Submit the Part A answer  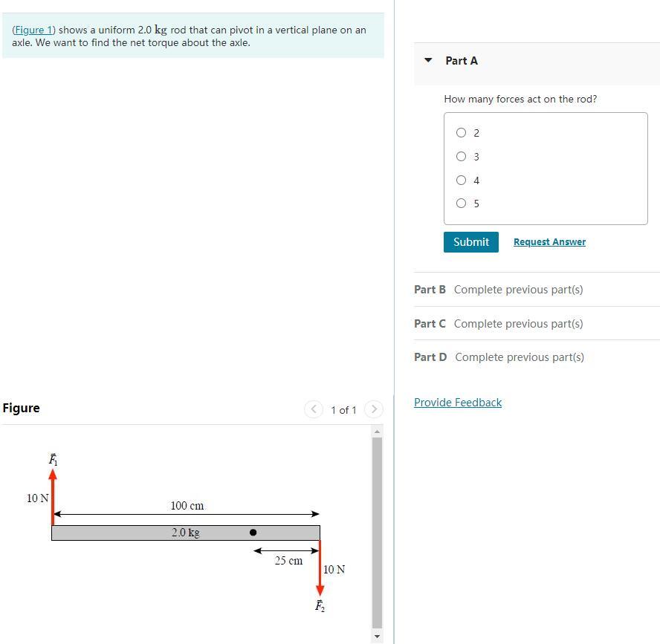(470, 242)
